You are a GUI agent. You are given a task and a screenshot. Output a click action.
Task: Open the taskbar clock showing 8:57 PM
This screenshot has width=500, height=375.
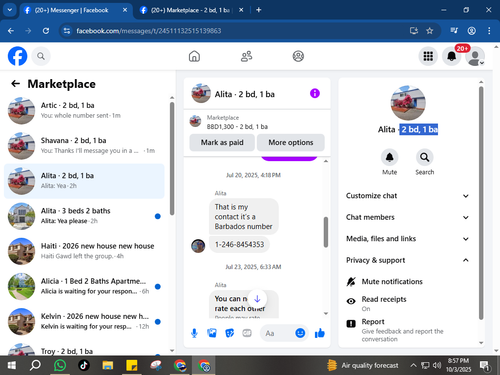tap(458, 365)
